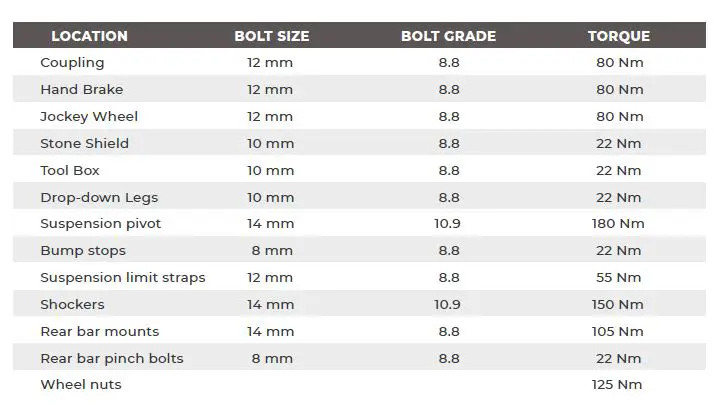The width and height of the screenshot is (714, 416).
Task: Click the Suspension limit straps cell
Action: click(122, 277)
